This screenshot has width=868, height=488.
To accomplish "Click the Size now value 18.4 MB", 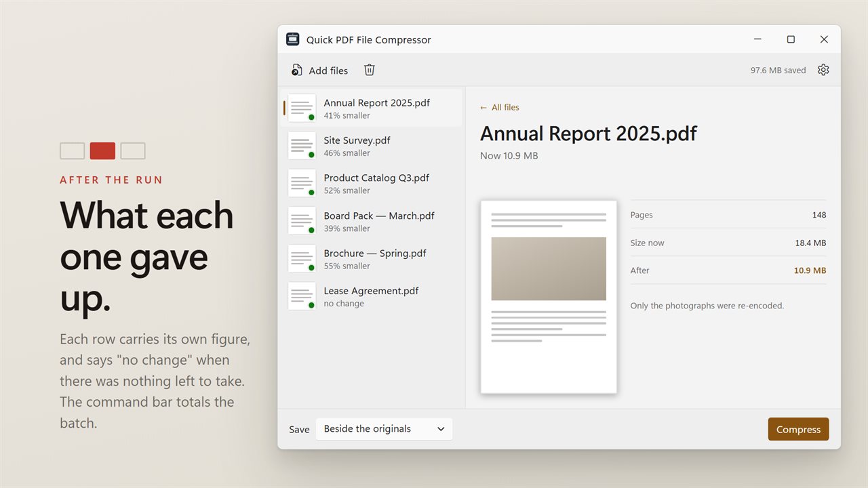I will (x=810, y=243).
